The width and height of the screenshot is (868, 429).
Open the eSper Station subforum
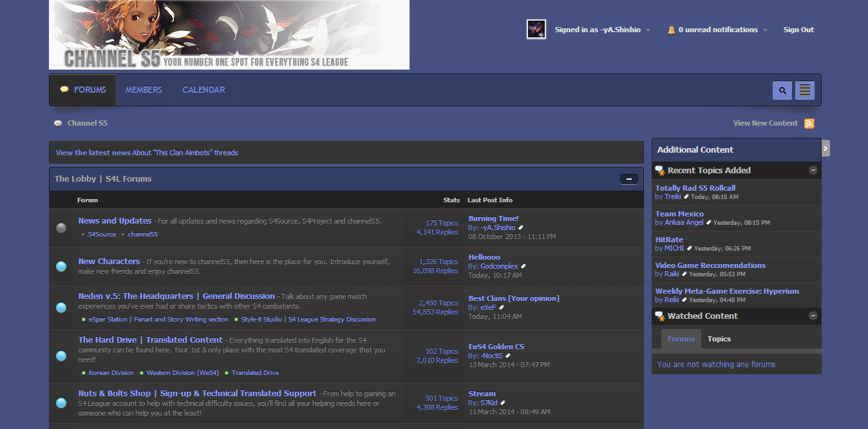[x=158, y=319]
